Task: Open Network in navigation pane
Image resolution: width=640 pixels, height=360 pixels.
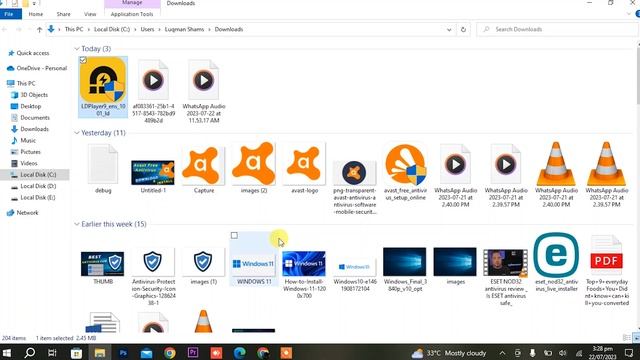Action: pos(27,213)
